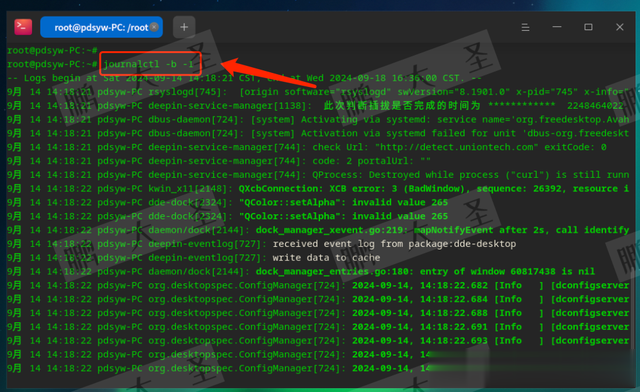Screen dimensions: 640x392
Task: Click the detect.uniontech.com URL text
Action: point(457,147)
